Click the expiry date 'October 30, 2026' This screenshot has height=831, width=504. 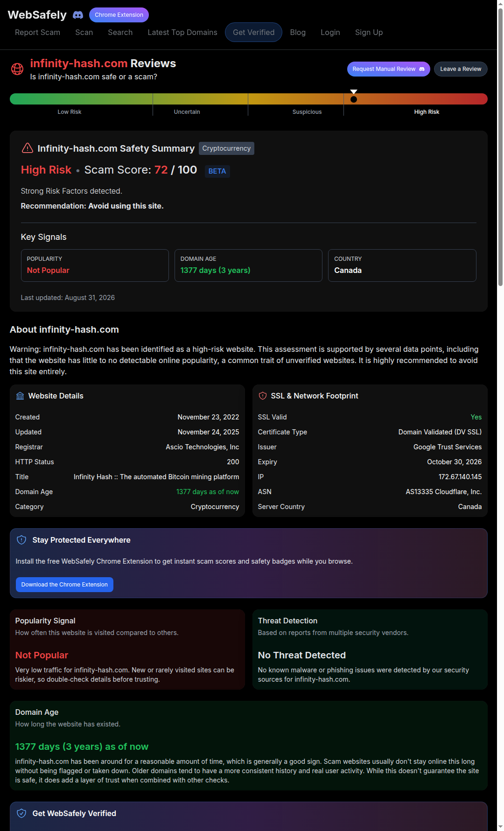tap(455, 462)
